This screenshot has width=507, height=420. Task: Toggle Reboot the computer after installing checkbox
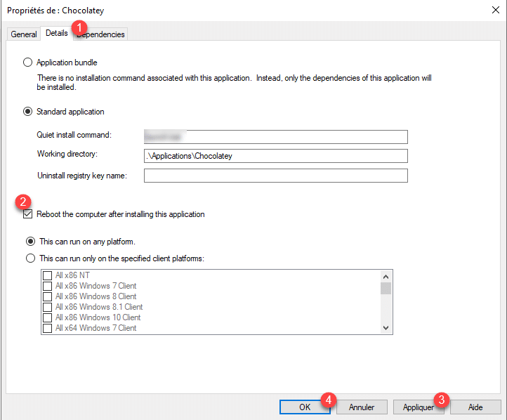tap(29, 214)
